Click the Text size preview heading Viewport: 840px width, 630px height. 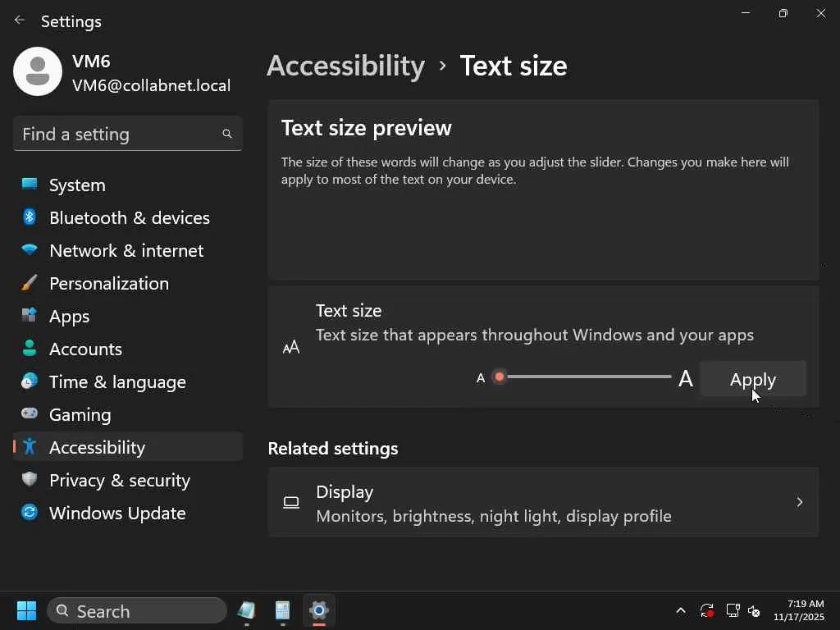[x=367, y=128]
